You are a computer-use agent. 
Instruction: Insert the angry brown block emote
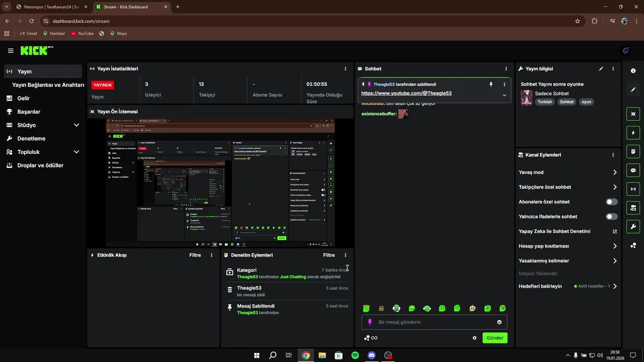[382, 308]
